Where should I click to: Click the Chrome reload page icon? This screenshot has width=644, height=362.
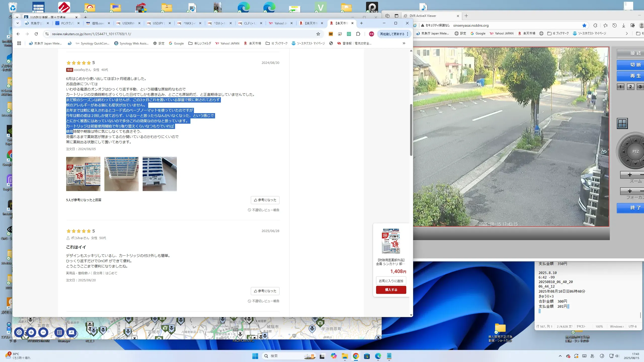point(36,34)
